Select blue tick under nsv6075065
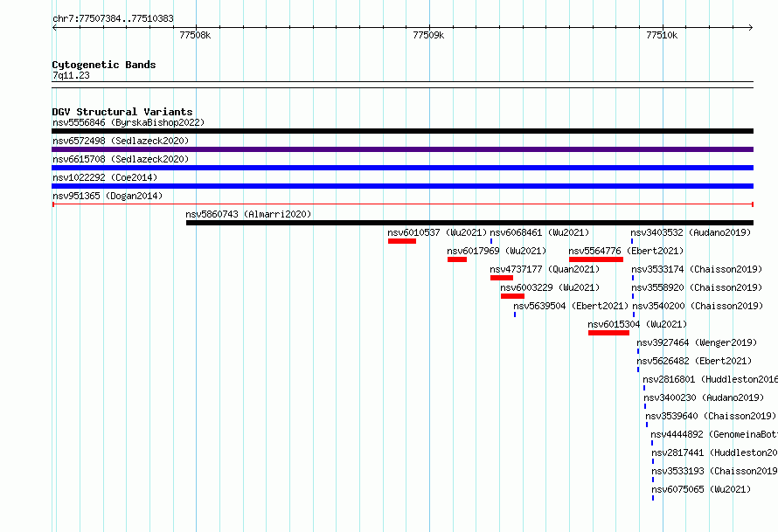This screenshot has width=778, height=532. (x=653, y=498)
